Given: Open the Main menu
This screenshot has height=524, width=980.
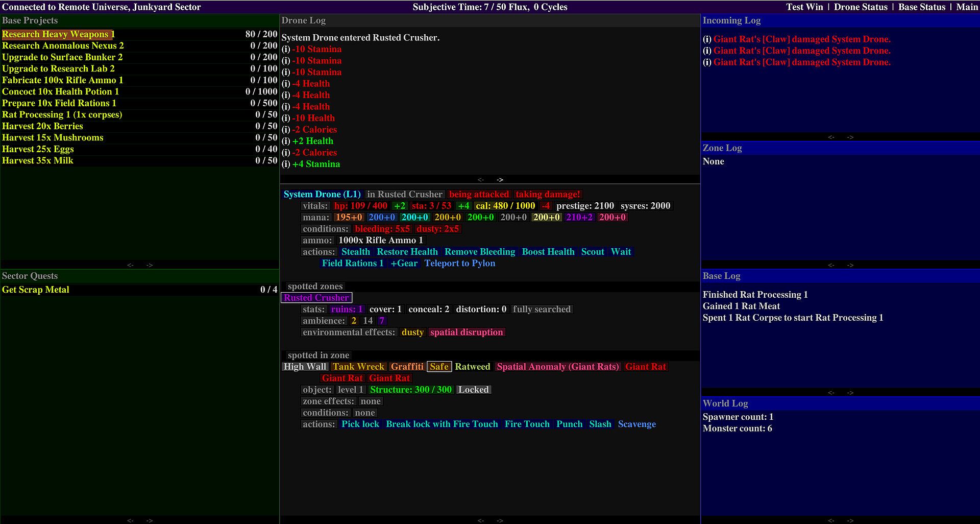Looking at the screenshot, I should click(967, 7).
